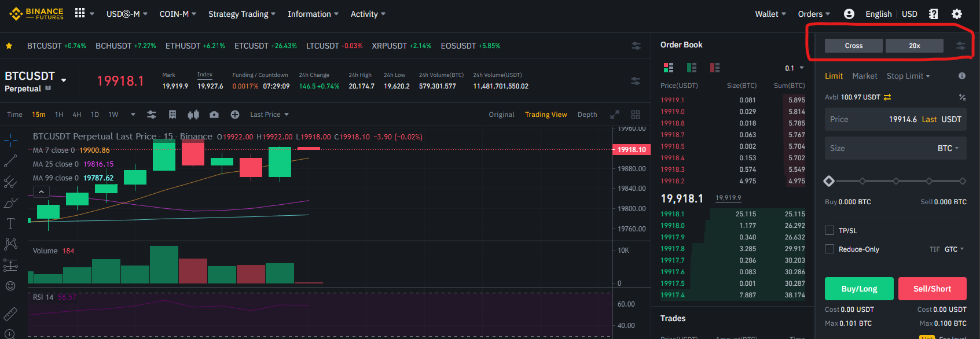
Task: Click the add plus circle icon
Action: coord(235,115)
